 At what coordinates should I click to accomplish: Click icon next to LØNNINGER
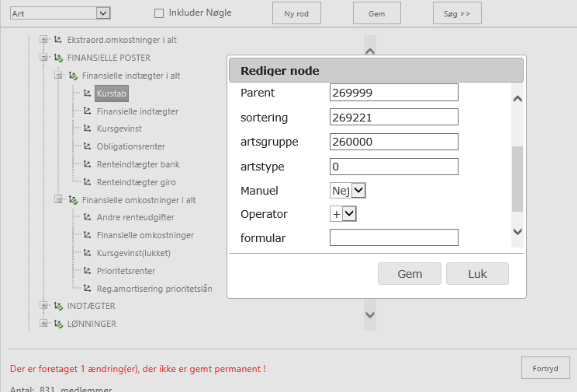pos(59,324)
